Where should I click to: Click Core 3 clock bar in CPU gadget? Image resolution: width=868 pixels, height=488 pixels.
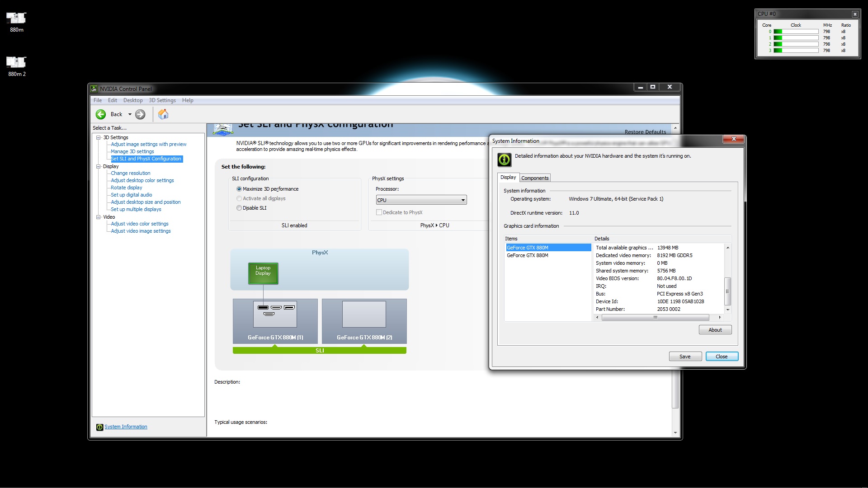point(796,51)
